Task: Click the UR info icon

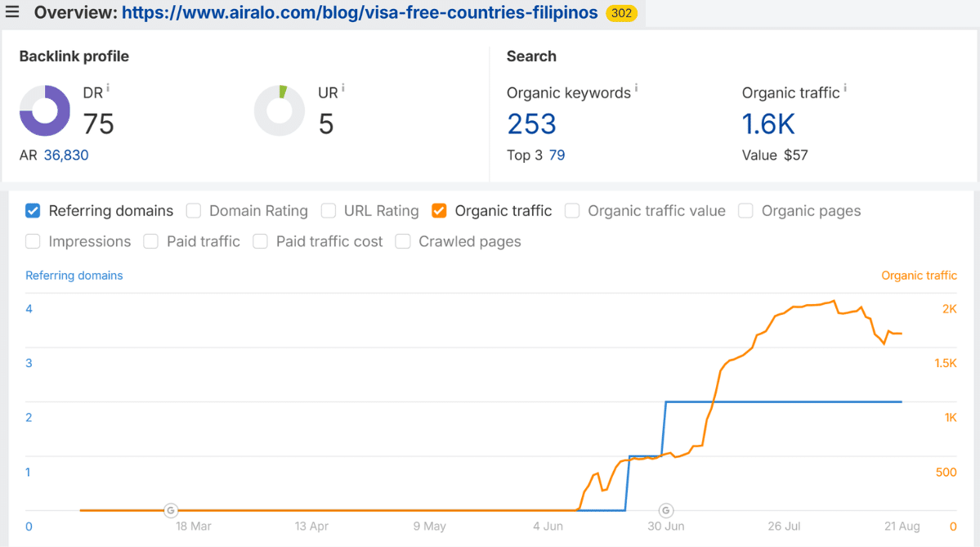Action: point(342,88)
